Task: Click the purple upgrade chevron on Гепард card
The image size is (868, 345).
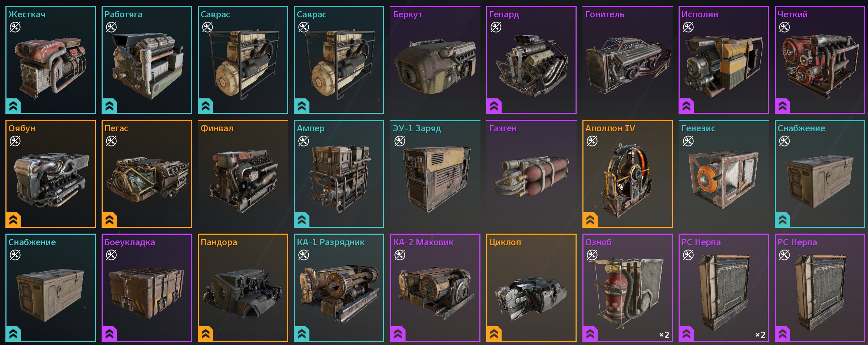Action: [x=494, y=106]
